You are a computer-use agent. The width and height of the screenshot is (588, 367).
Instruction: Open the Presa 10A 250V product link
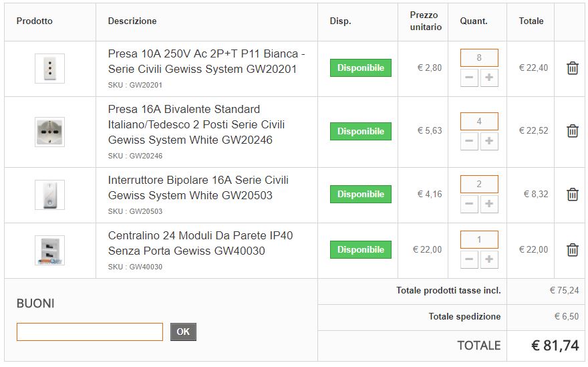click(206, 62)
